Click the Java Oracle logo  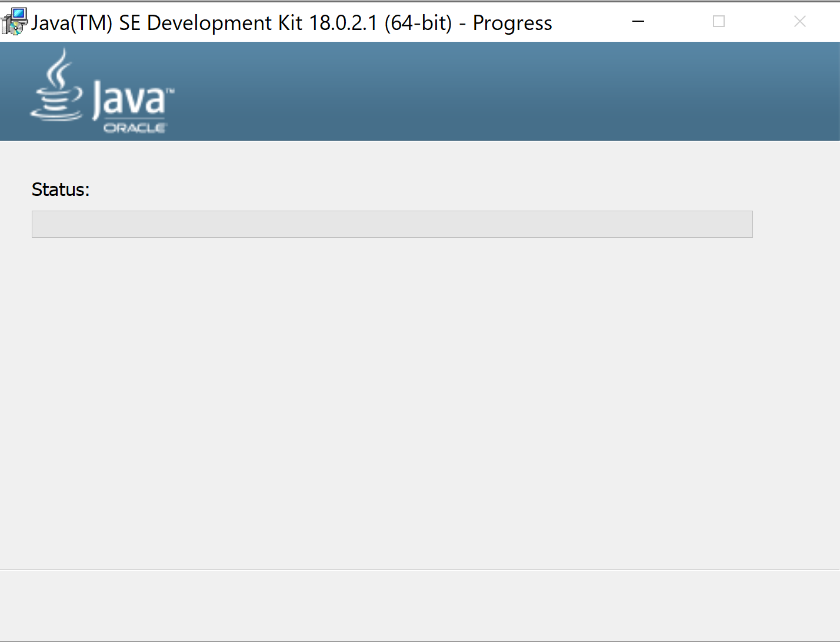tap(102, 92)
